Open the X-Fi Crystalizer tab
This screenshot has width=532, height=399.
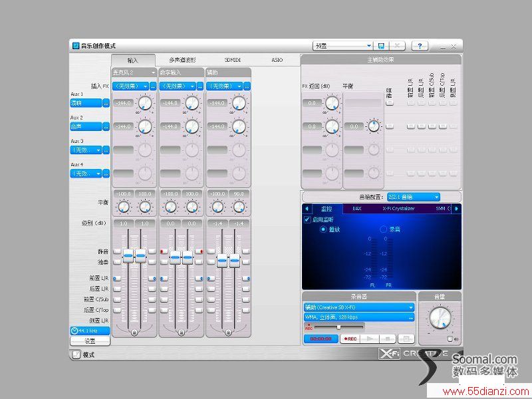[398, 208]
